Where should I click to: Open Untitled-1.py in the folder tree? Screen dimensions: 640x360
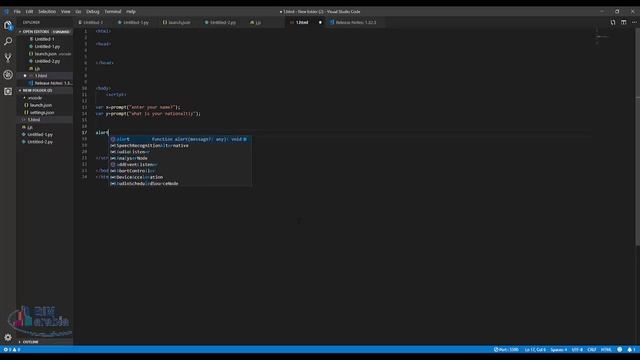tap(44, 134)
